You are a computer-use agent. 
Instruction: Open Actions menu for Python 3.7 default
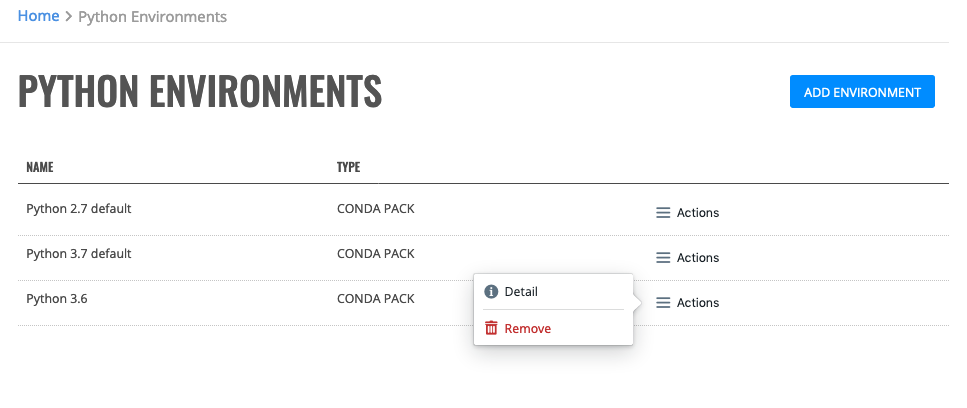(687, 258)
